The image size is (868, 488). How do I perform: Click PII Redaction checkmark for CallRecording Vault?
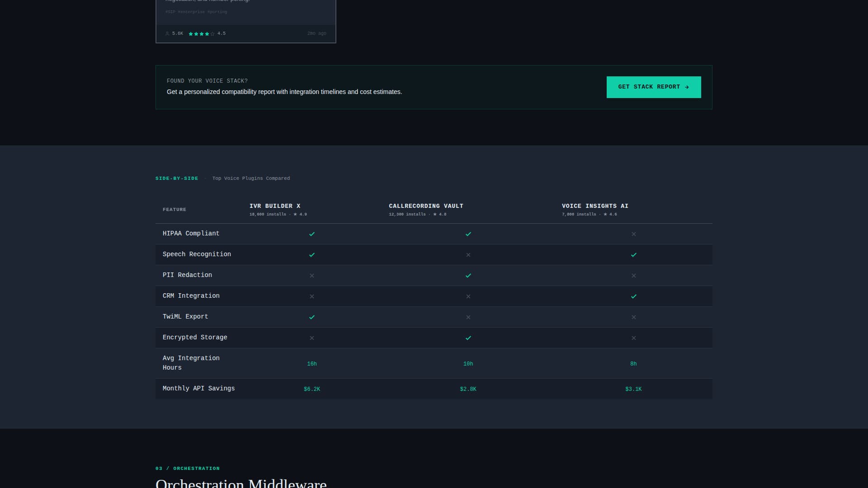coord(468,276)
